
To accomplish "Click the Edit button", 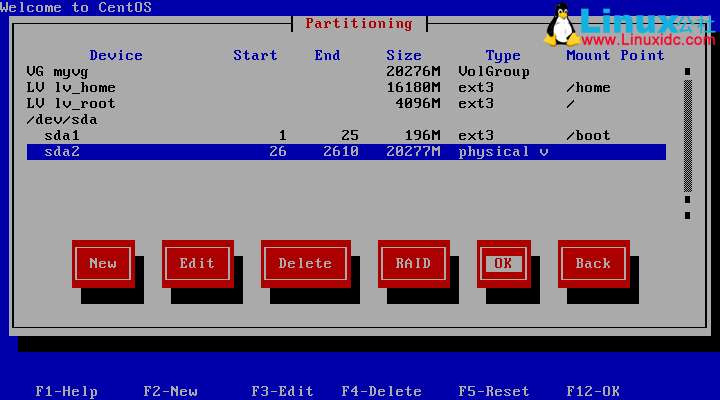I will [197, 264].
